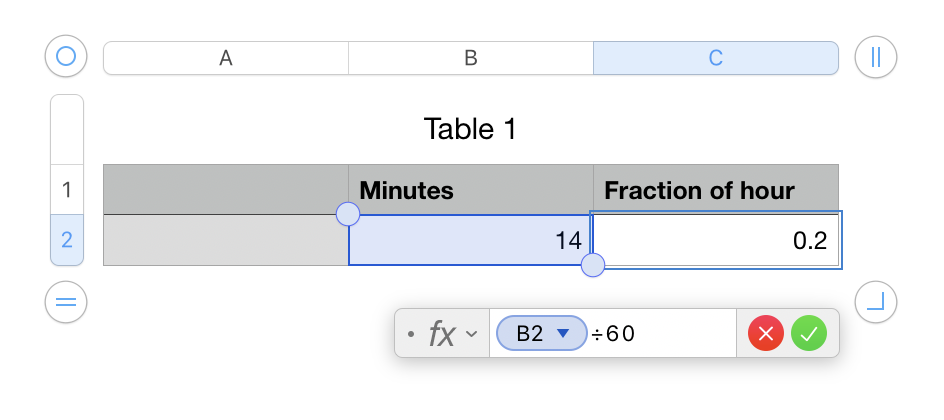Click the fx function icon
Viewport: 944px width, 420px height.
tap(441, 334)
